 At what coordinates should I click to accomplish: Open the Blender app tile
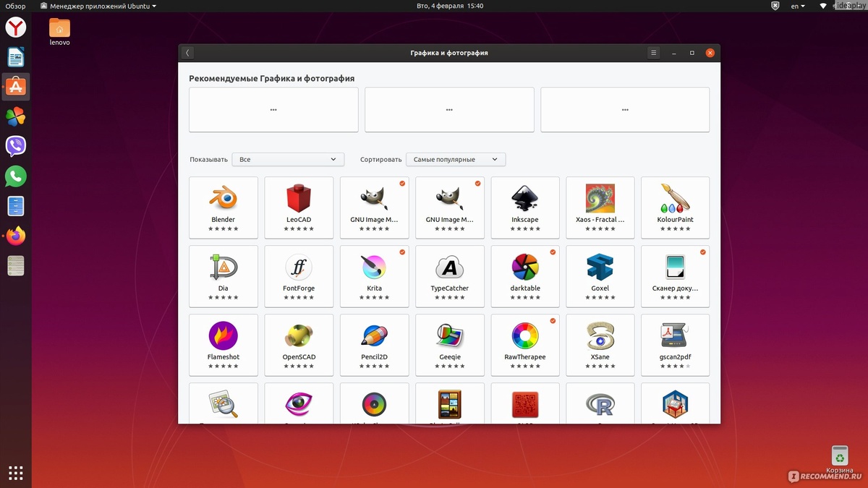[x=223, y=207]
